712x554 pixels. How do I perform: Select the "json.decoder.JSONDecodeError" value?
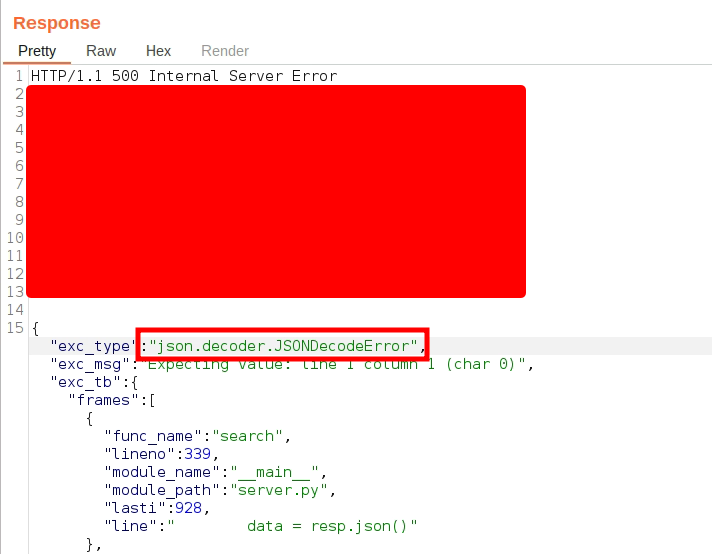(x=283, y=346)
